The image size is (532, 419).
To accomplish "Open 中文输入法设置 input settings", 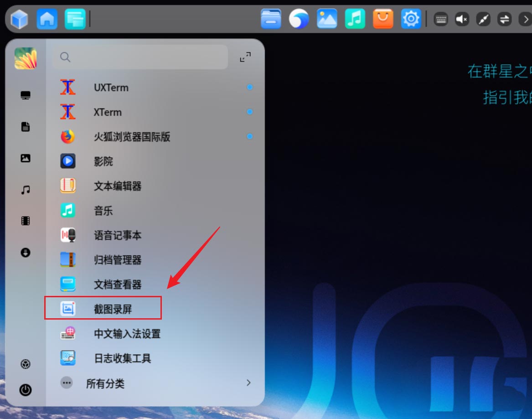I will click(x=155, y=333).
